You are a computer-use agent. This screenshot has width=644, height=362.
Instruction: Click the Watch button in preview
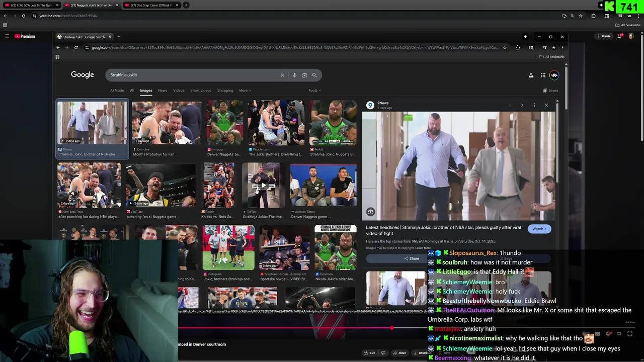pos(539,229)
